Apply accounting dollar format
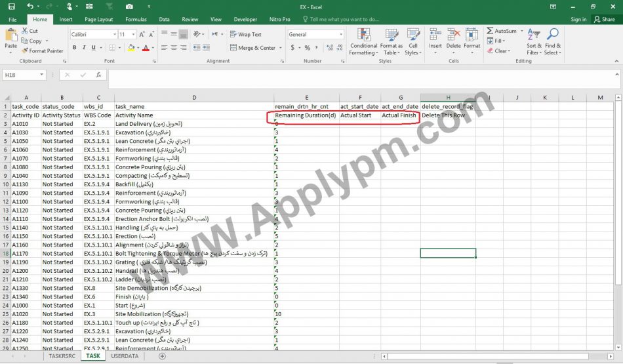This screenshot has height=364, width=623. tap(292, 48)
